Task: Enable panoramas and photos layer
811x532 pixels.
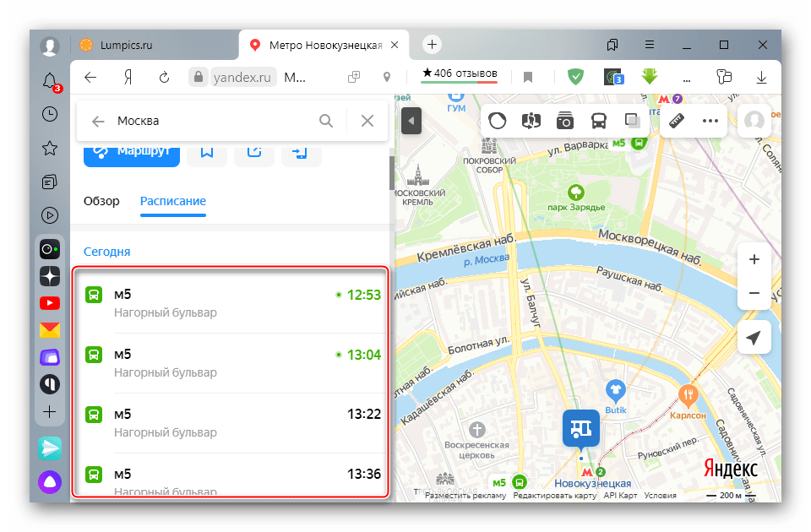Action: [x=564, y=121]
